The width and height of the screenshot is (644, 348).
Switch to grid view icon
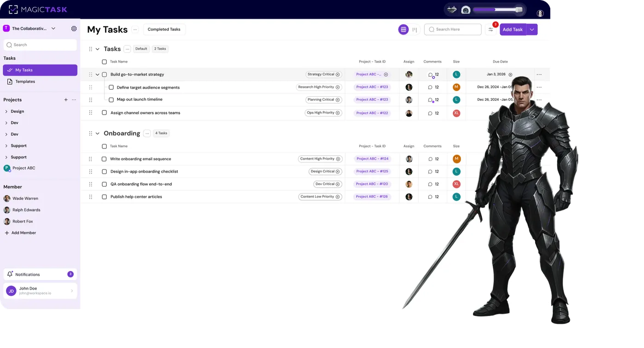[x=403, y=29]
